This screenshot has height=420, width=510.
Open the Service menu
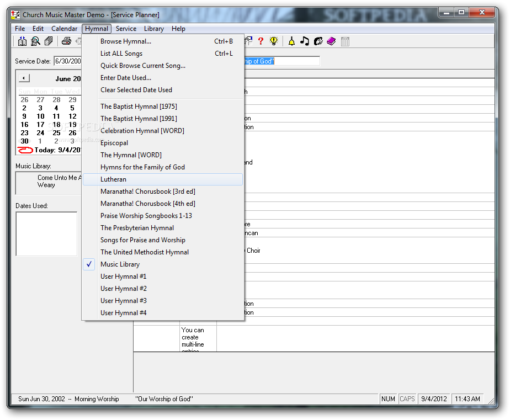[x=126, y=29]
